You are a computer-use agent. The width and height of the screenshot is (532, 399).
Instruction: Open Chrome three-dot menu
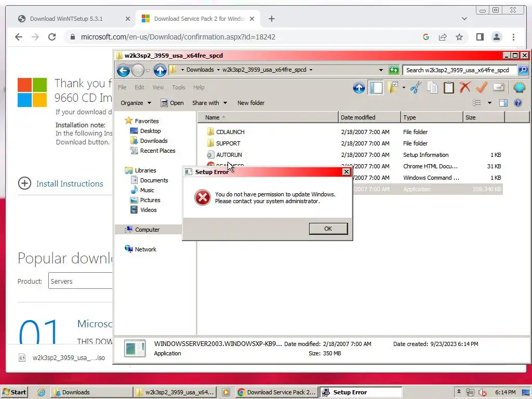[x=513, y=37]
